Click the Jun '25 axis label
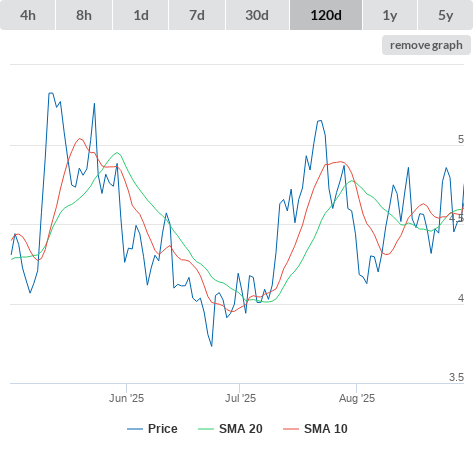The width and height of the screenshot is (474, 455). coord(126,398)
